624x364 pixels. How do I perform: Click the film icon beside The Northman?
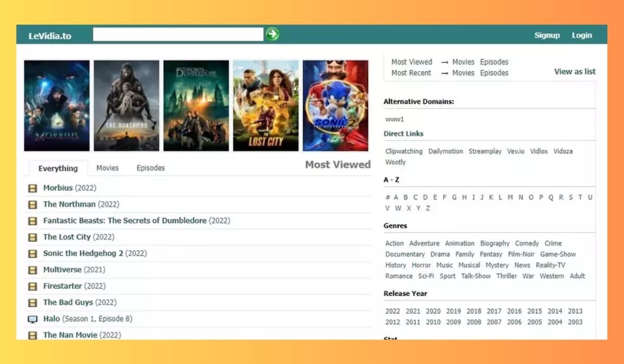tap(32, 205)
